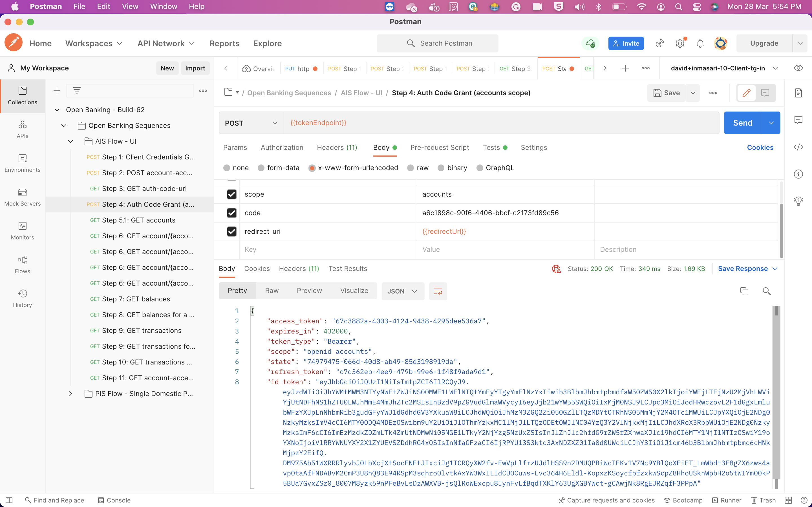Open the code snippet panel icon
The image size is (812, 507).
(x=798, y=147)
